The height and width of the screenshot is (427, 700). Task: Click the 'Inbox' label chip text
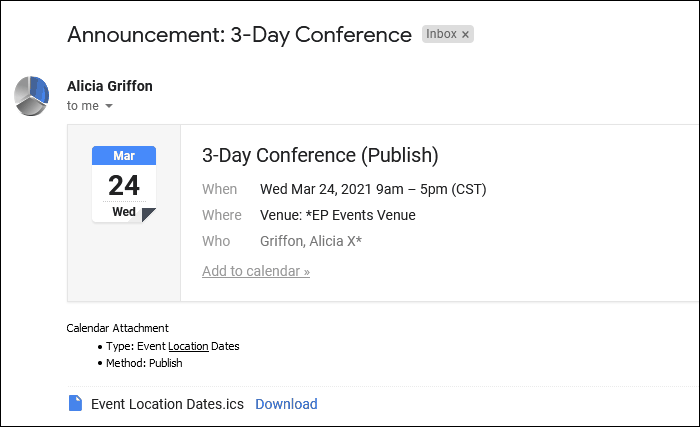click(x=441, y=34)
